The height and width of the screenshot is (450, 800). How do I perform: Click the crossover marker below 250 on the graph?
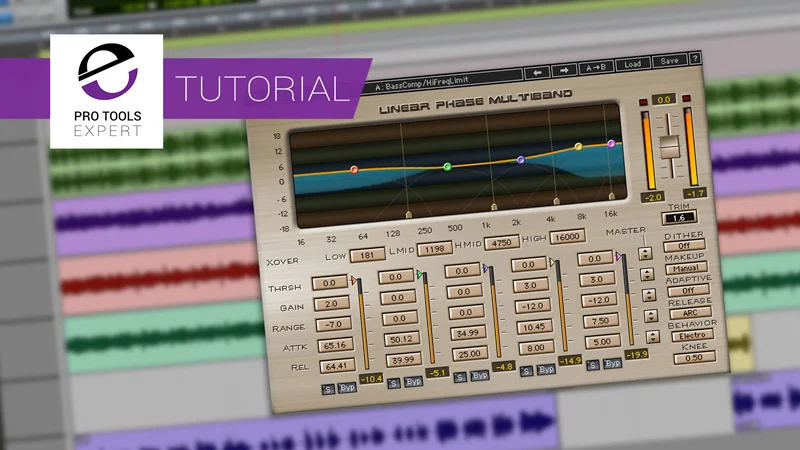pos(409,215)
